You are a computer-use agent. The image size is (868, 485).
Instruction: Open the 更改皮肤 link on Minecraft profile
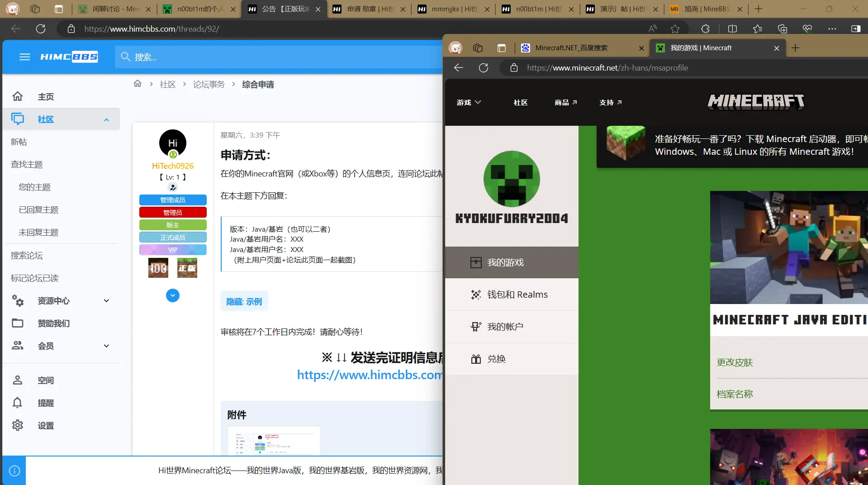click(x=734, y=362)
